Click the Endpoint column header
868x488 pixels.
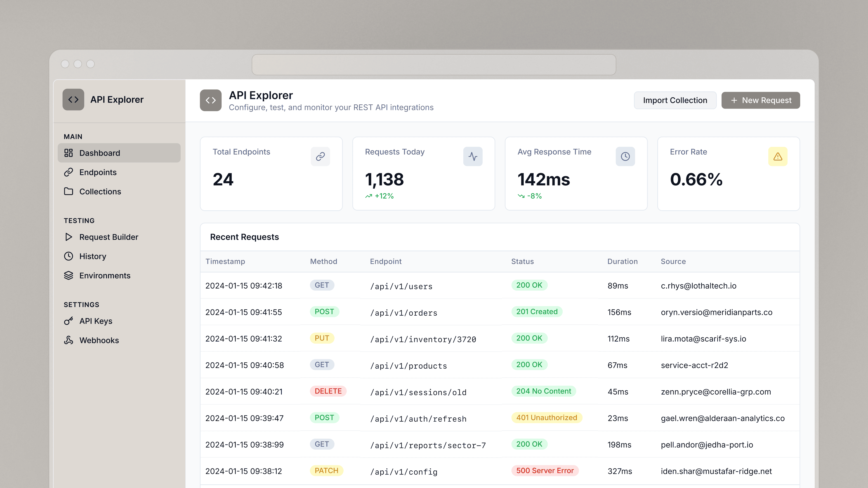pos(385,261)
